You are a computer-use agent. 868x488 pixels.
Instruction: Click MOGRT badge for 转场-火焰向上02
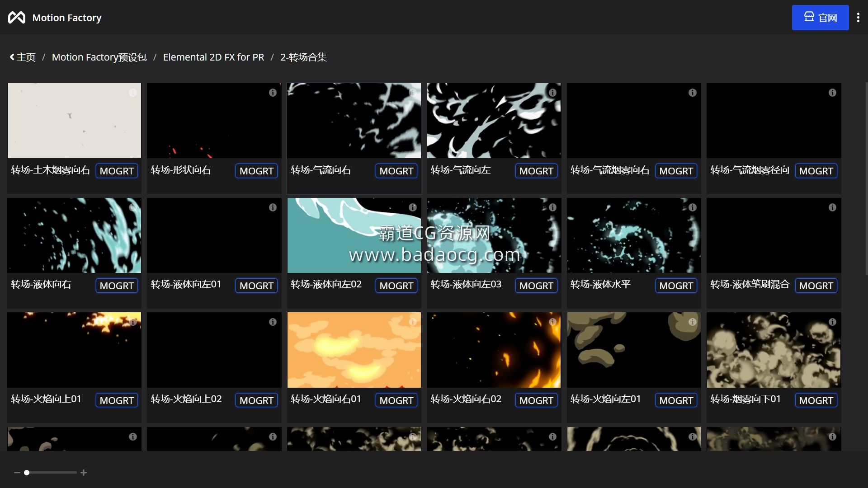(x=256, y=400)
